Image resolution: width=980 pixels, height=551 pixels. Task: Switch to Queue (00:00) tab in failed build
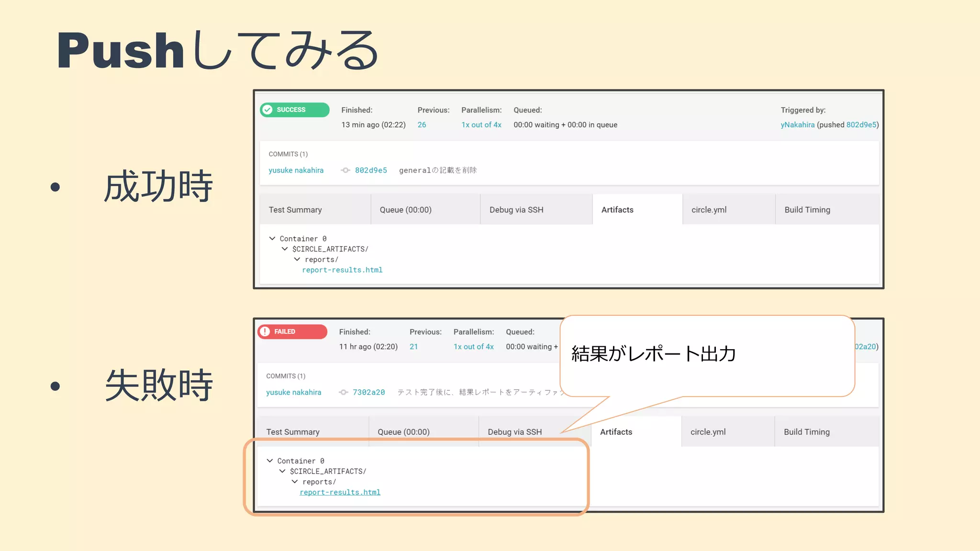(424, 431)
